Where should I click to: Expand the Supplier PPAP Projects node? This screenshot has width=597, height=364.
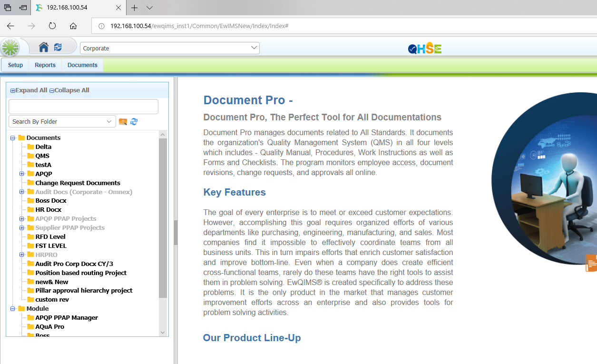[21, 228]
